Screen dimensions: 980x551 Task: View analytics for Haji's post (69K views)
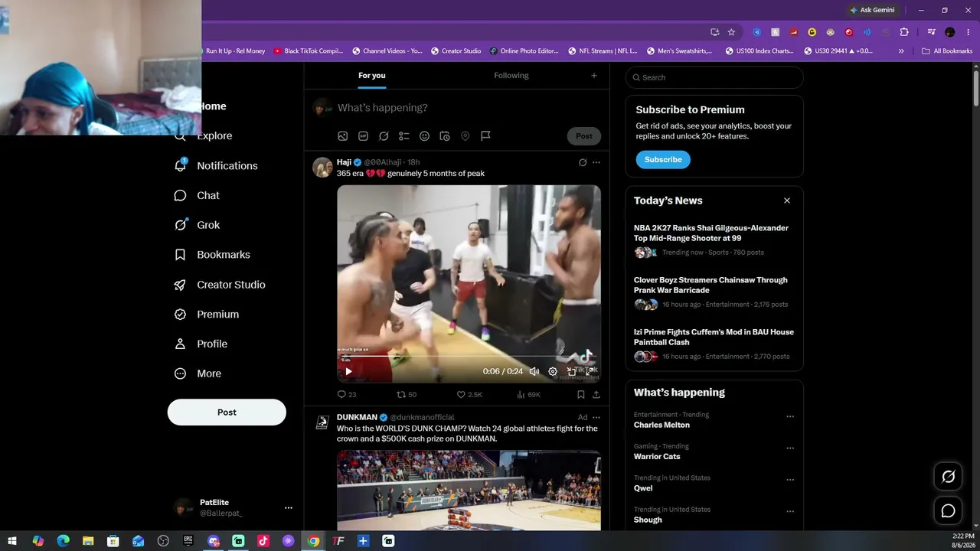[x=528, y=395]
